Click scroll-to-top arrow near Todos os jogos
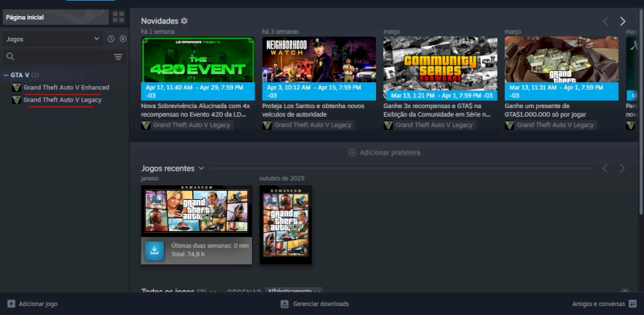 coord(625,290)
